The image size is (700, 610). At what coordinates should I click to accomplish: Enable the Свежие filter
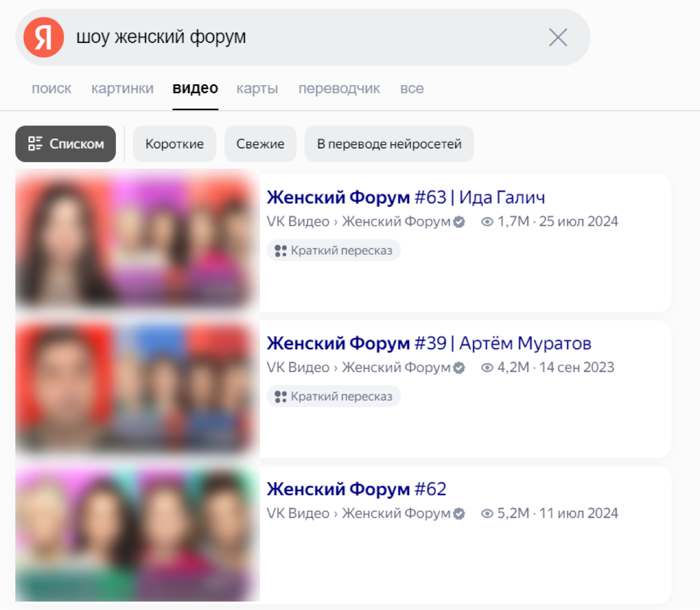click(x=260, y=144)
